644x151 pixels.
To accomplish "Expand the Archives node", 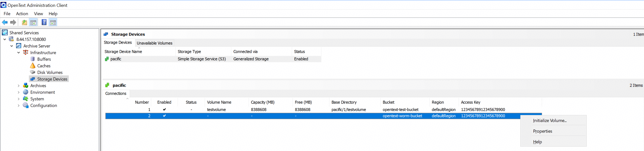I will tap(19, 85).
